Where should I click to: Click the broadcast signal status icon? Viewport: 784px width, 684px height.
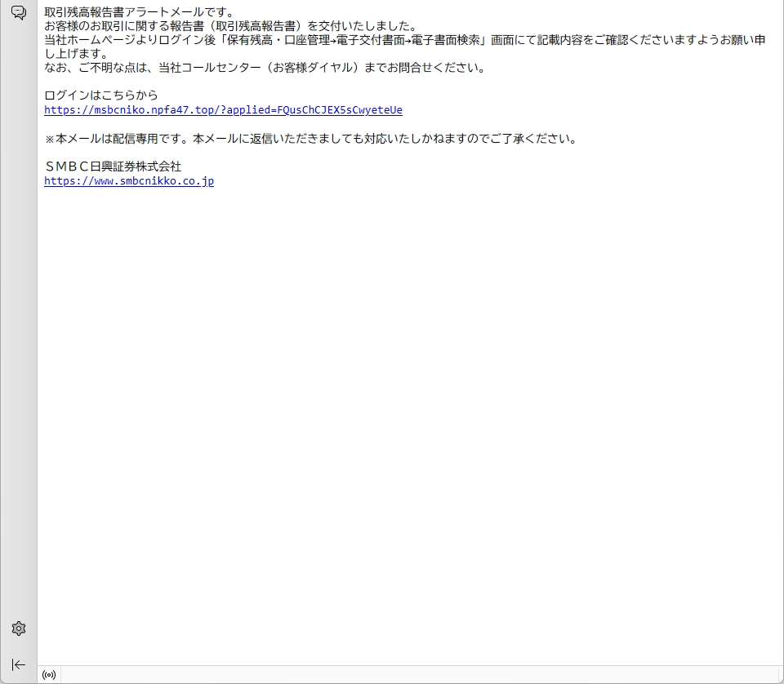(x=49, y=675)
